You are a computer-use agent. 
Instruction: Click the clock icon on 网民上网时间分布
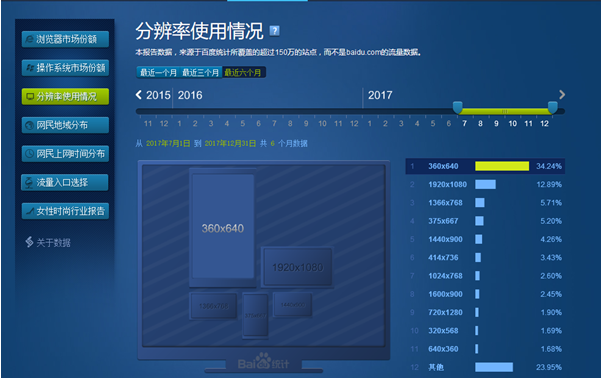click(30, 154)
